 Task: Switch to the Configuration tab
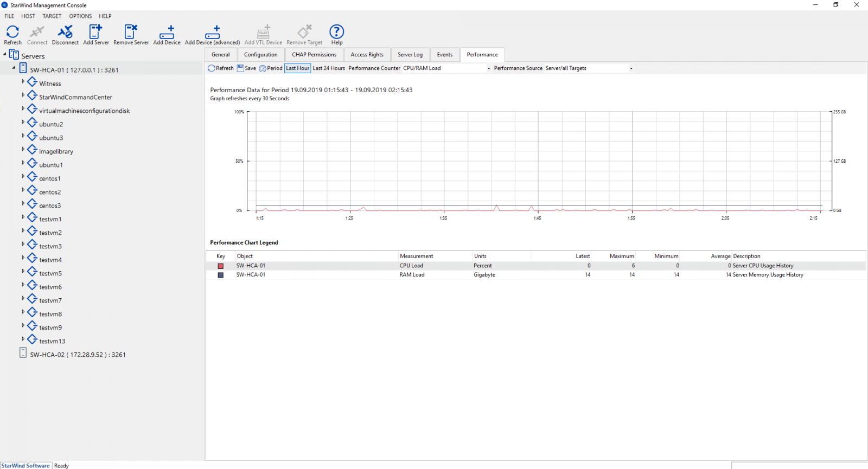[261, 55]
